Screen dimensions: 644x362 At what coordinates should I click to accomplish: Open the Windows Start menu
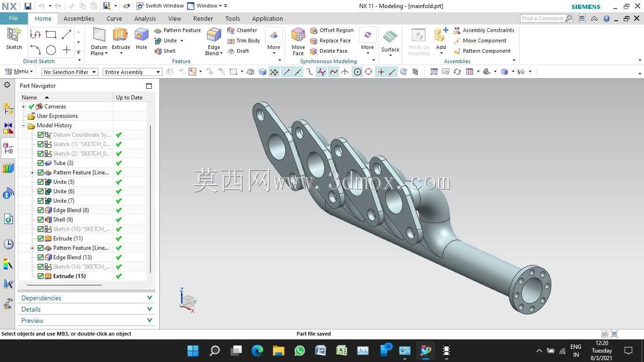193,351
